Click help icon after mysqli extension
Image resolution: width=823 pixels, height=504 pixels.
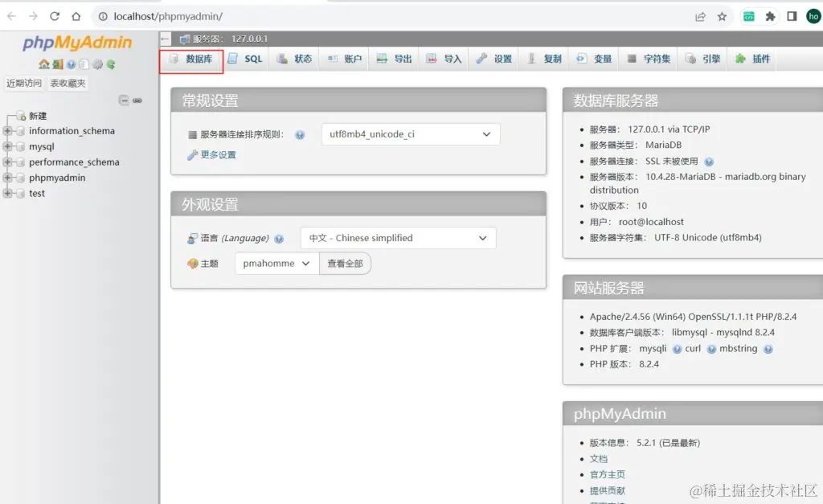[x=677, y=349]
